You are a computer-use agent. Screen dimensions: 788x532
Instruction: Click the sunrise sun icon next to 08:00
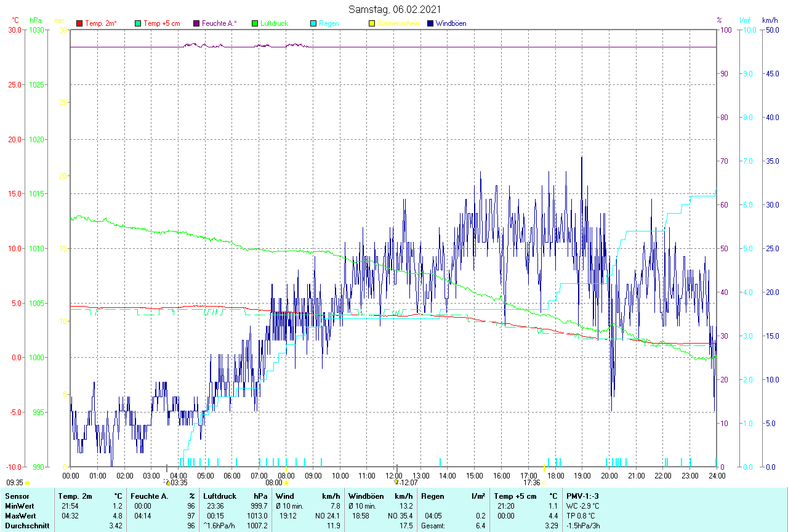(286, 483)
